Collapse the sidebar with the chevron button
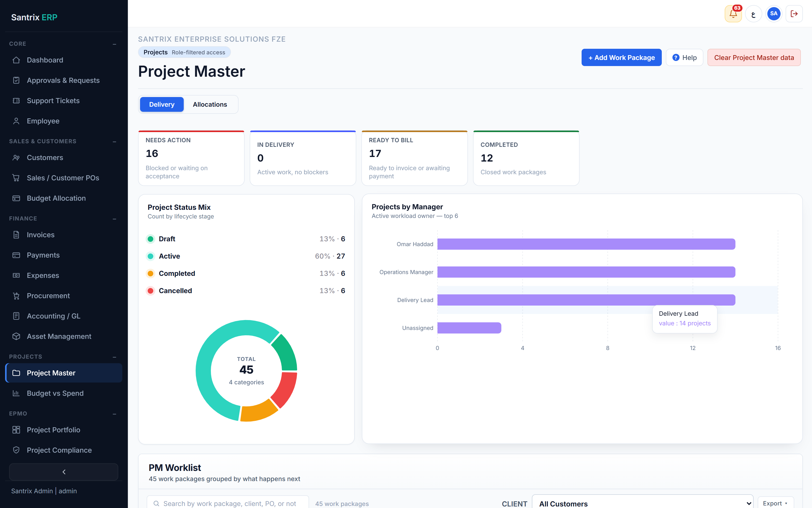 click(64, 472)
